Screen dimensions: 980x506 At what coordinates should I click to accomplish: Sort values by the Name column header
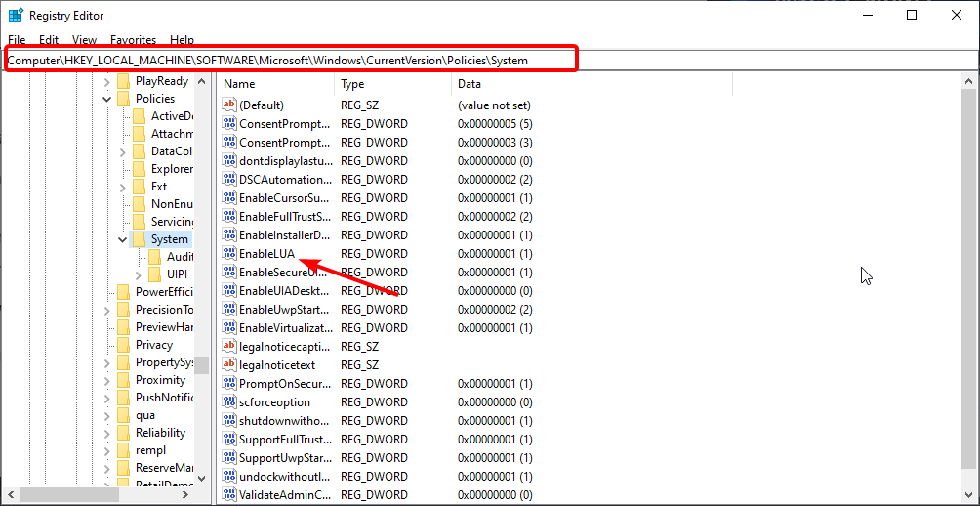pyautogui.click(x=275, y=84)
